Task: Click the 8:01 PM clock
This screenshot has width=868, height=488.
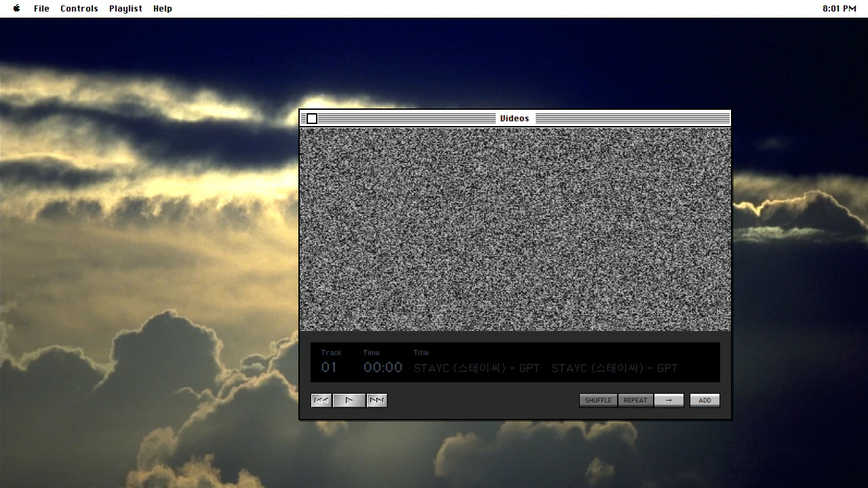Action: point(840,8)
